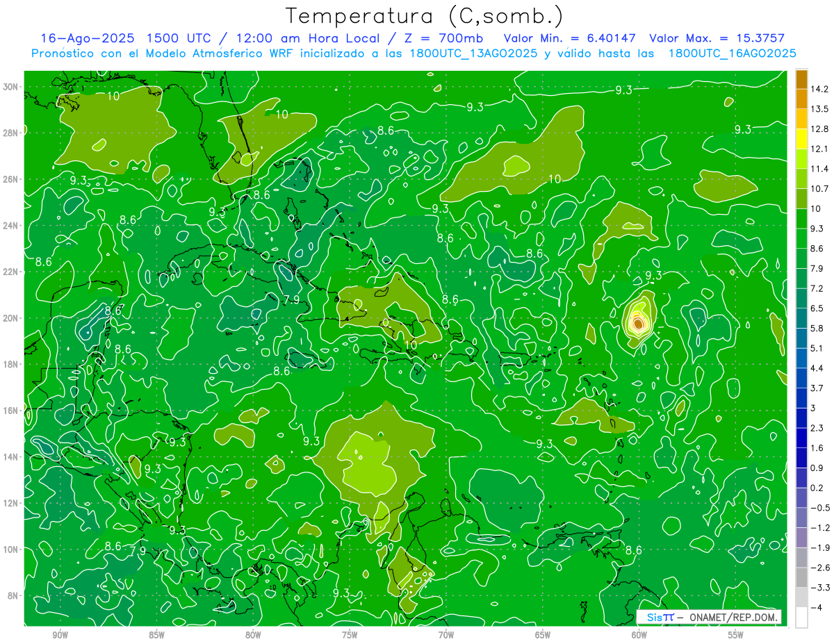Click the 75W longitude label
Screen dimensions: 834x644
[350, 634]
